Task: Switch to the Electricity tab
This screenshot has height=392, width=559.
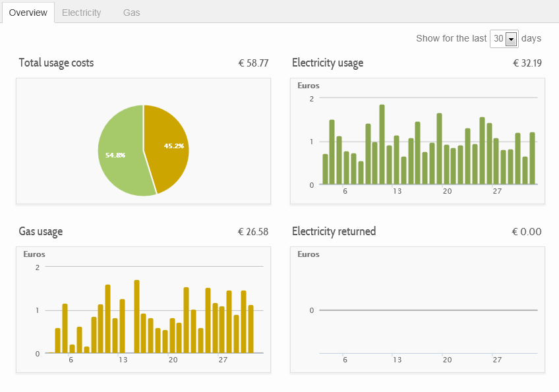Action: coord(81,13)
